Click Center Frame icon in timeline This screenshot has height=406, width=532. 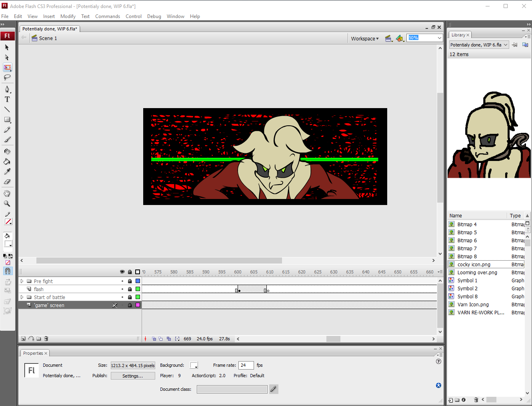click(145, 339)
